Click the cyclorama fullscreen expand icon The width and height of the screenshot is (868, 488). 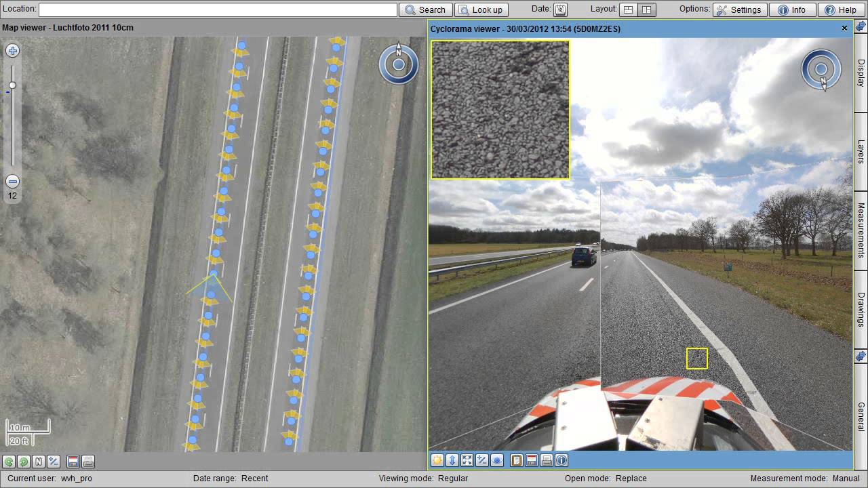[x=467, y=460]
